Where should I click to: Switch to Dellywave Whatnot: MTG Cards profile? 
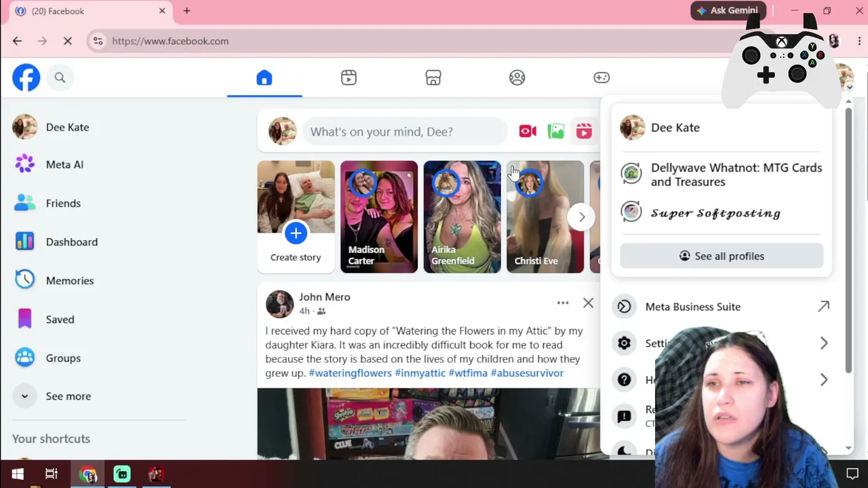pyautogui.click(x=722, y=175)
